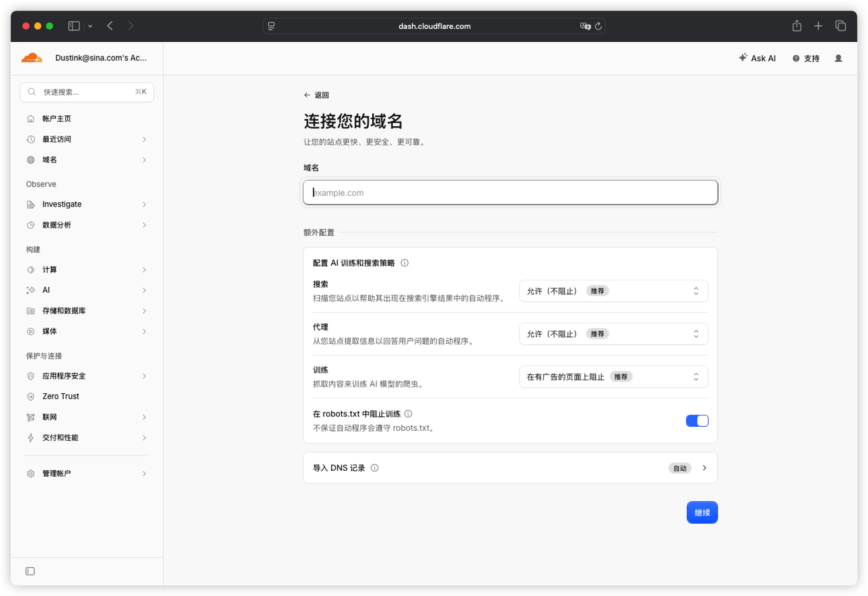Image resolution: width=868 pixels, height=596 pixels.
Task: Click the chart icon for 数据分析
Action: [x=31, y=225]
